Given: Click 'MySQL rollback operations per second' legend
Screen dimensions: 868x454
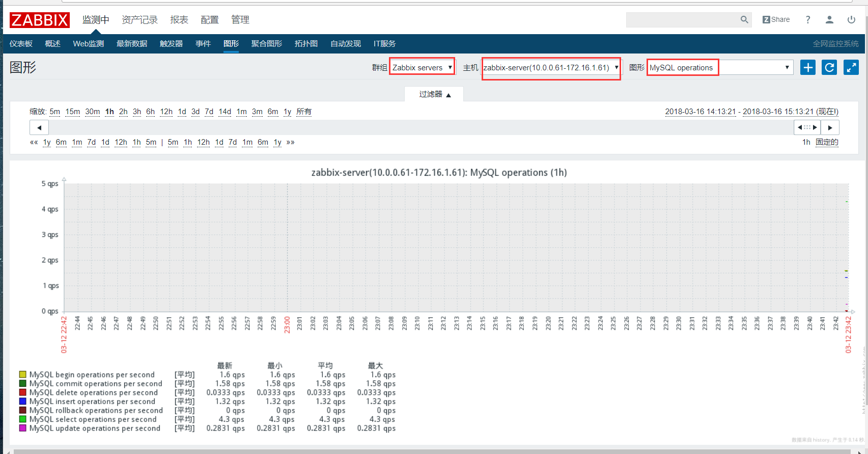Looking at the screenshot, I should pos(96,411).
